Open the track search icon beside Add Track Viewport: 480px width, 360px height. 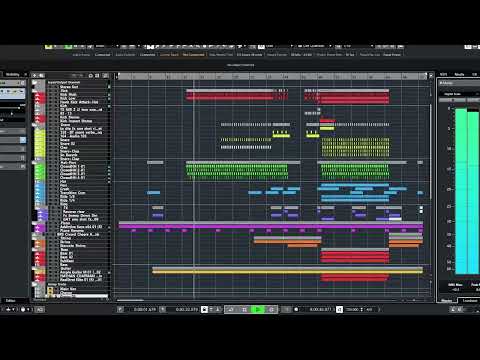(x=41, y=76)
